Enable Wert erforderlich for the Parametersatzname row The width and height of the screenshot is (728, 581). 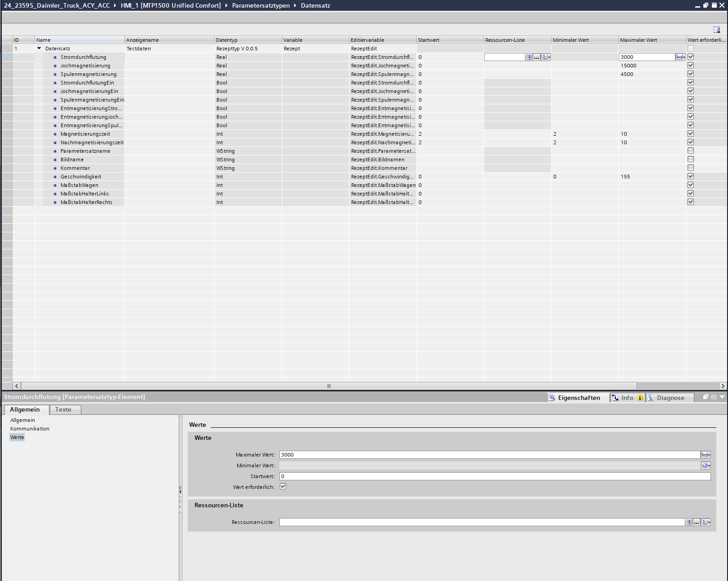tap(691, 151)
